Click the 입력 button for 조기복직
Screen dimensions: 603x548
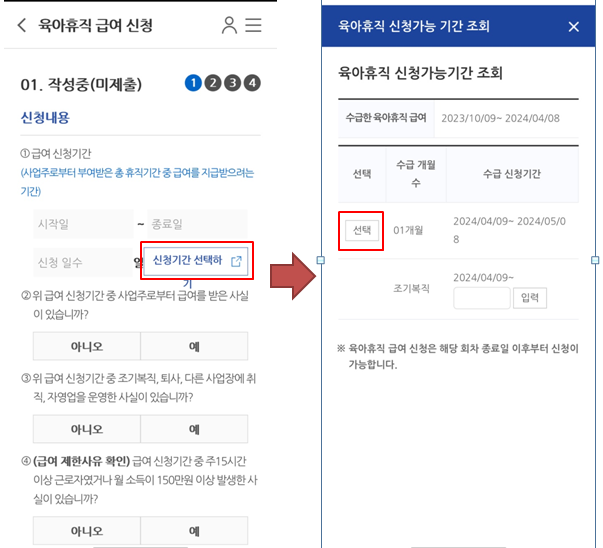(x=530, y=298)
